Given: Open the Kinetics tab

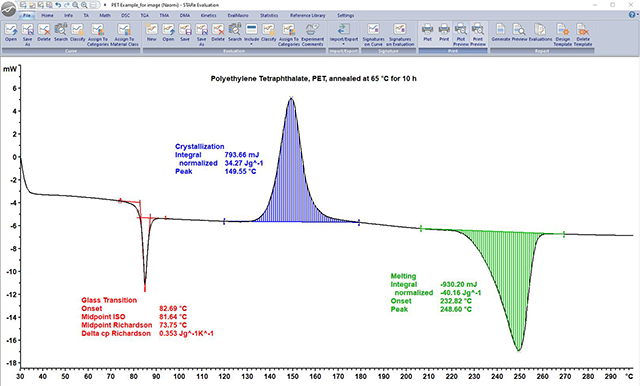Looking at the screenshot, I should click(x=208, y=16).
